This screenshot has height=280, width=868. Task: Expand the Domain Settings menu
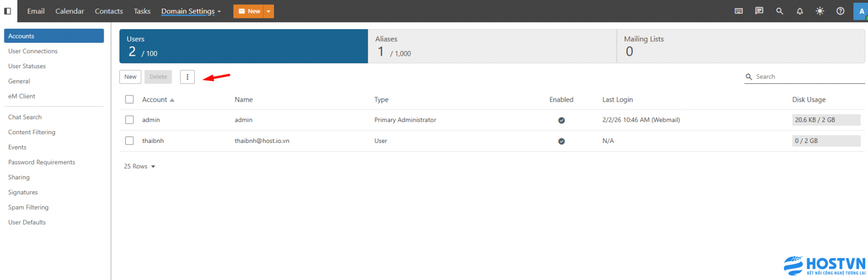(x=190, y=11)
